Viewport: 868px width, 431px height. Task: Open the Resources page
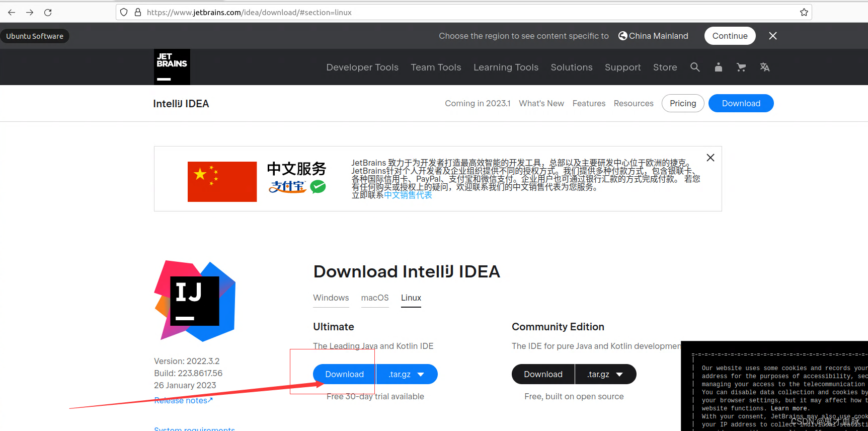[x=634, y=103]
